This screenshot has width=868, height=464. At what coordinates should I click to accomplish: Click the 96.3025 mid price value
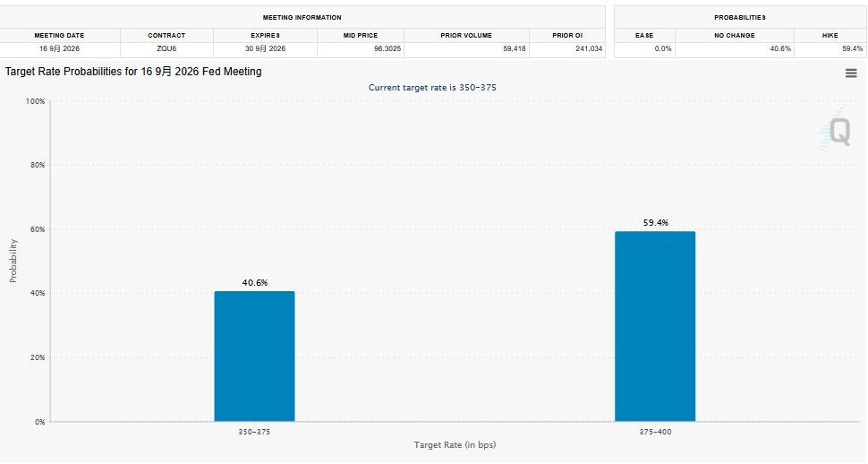[x=387, y=48]
